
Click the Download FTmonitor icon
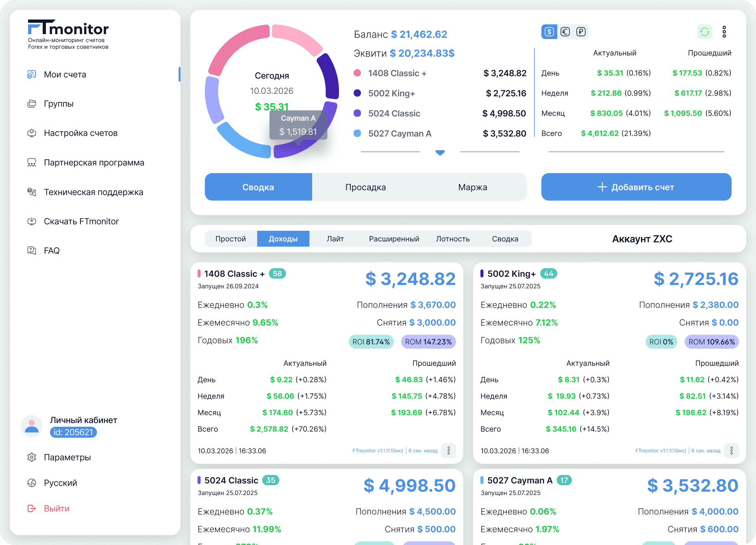[x=32, y=221]
